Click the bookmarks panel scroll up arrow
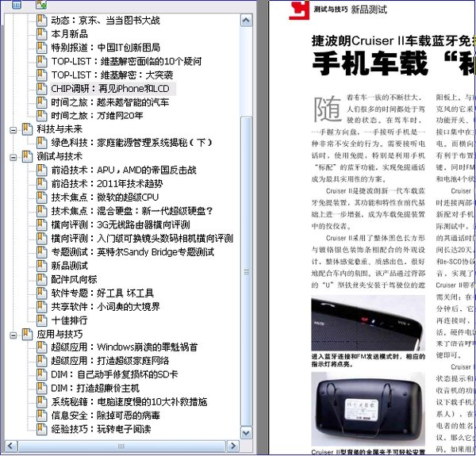The height and width of the screenshot is (456, 476). click(246, 21)
